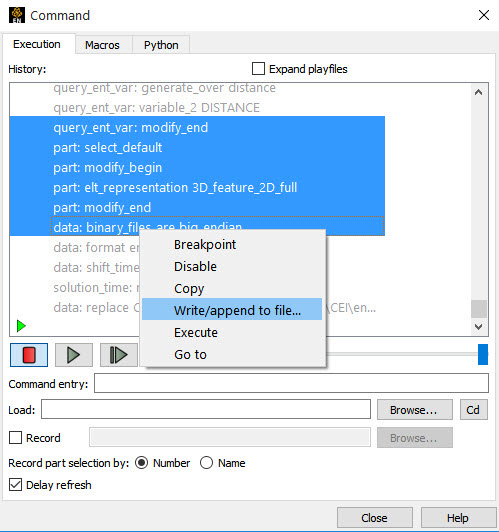Click the green current-line arrow in history
The width and height of the screenshot is (499, 532).
[21, 326]
